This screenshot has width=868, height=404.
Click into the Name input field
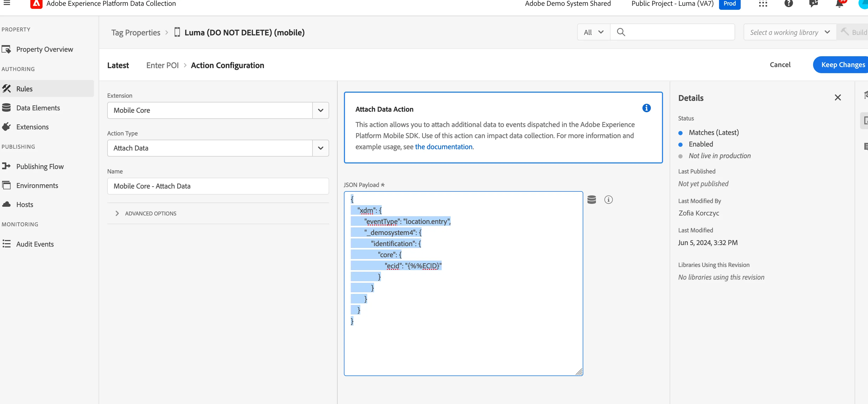[x=218, y=186]
